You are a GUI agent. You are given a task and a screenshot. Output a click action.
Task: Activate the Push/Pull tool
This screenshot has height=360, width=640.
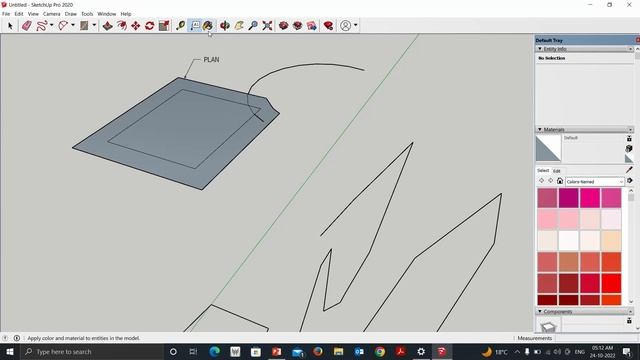(107, 26)
